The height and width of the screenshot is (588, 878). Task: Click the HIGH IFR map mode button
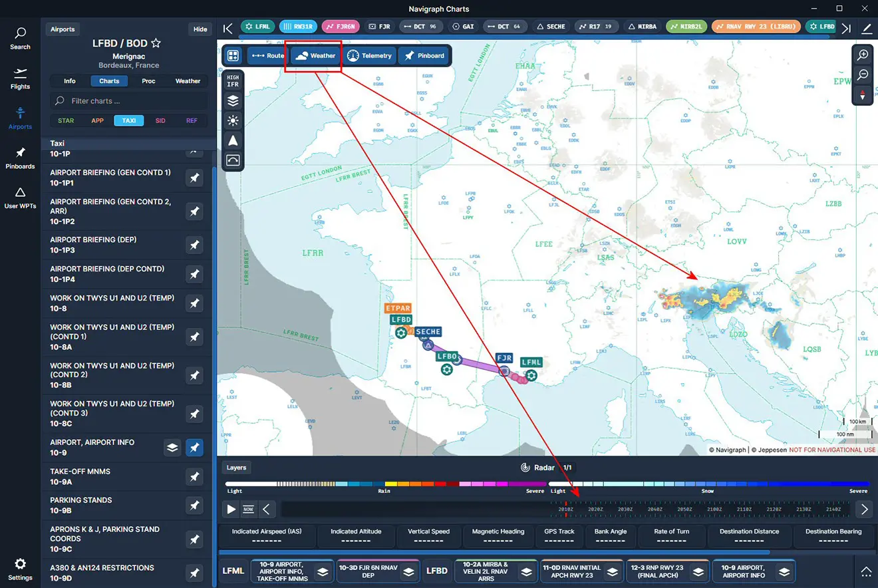233,80
